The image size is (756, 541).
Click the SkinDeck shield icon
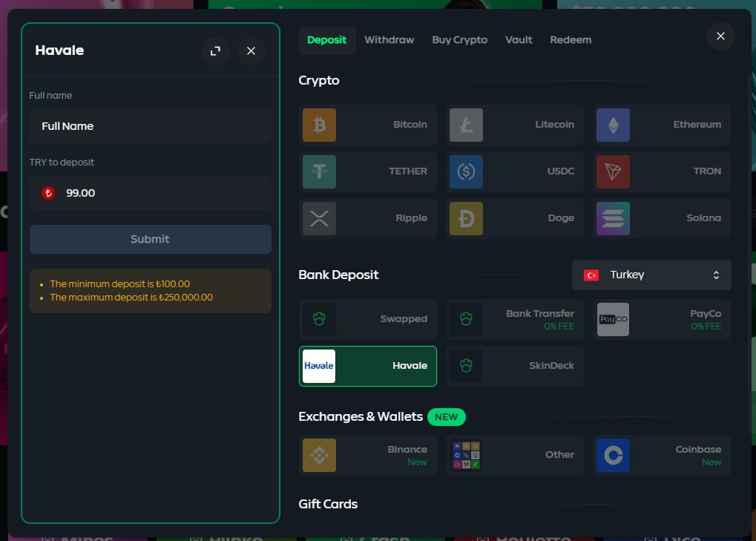466,366
